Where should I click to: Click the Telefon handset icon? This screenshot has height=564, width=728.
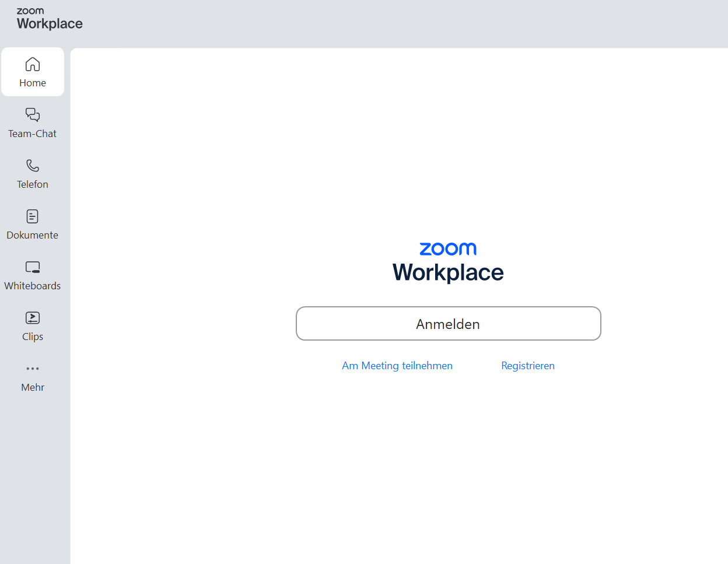[33, 166]
